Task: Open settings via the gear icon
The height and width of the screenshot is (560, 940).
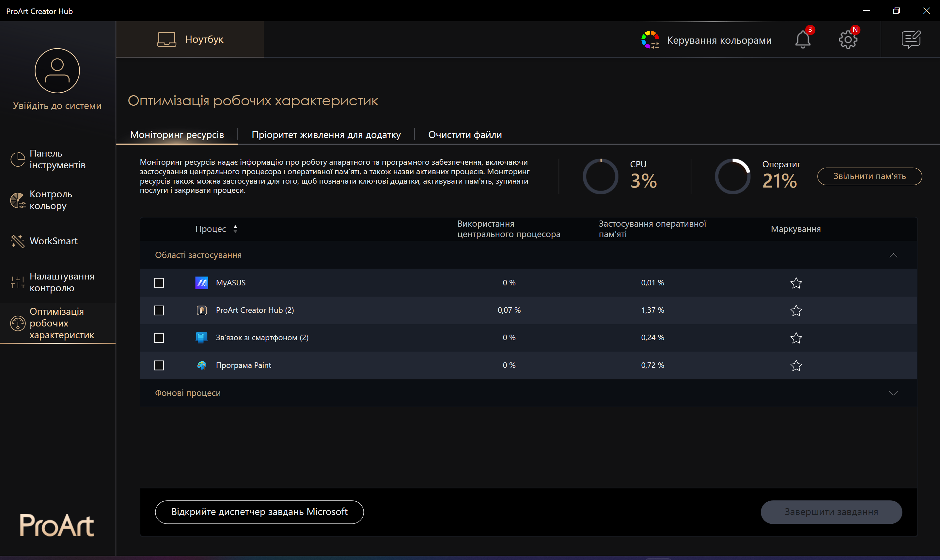Action: pyautogui.click(x=848, y=39)
